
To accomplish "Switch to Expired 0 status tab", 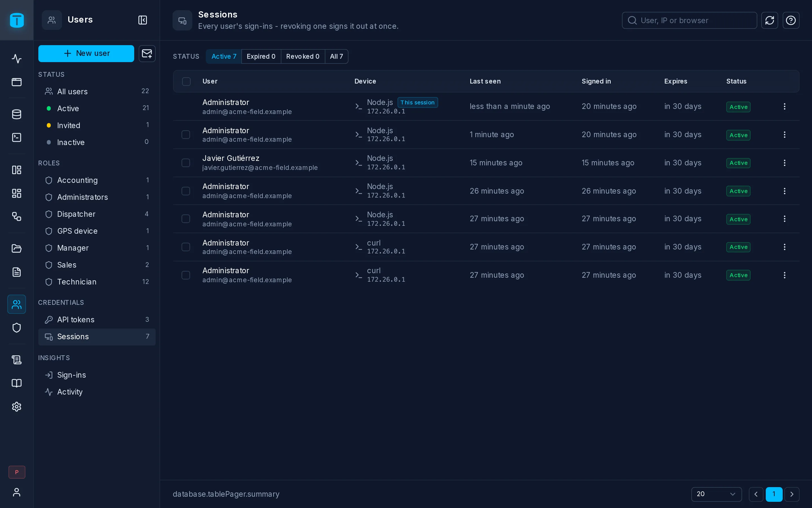I will (261, 56).
